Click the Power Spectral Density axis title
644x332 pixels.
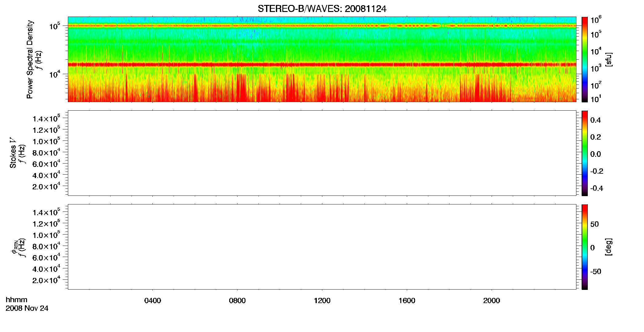coord(30,59)
